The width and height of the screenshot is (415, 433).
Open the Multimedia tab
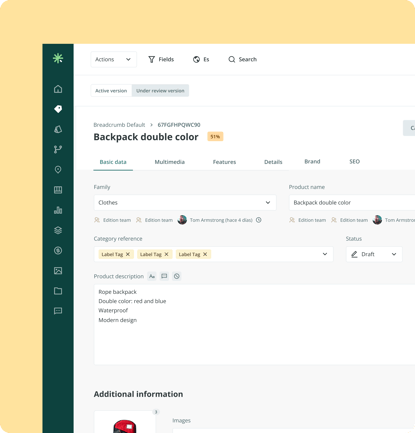(x=170, y=162)
